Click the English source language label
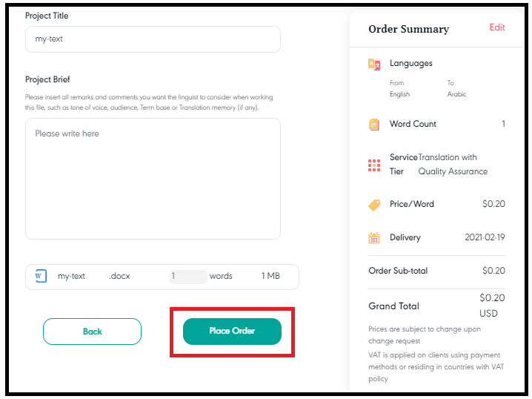 click(399, 94)
